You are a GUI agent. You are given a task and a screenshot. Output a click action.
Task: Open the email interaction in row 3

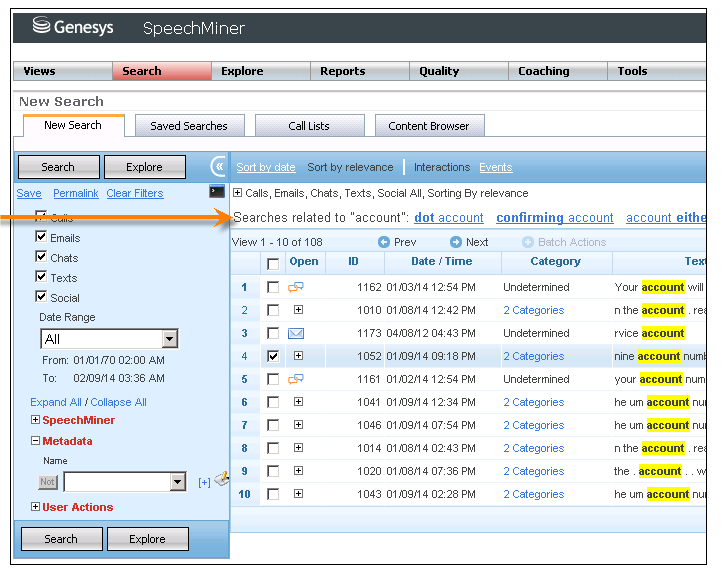(x=296, y=334)
